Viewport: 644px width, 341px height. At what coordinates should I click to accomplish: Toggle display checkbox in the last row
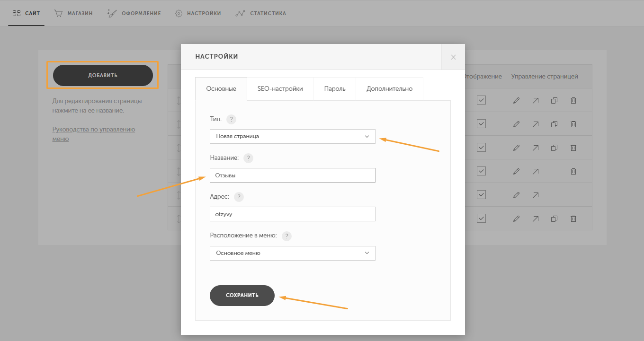tap(482, 219)
